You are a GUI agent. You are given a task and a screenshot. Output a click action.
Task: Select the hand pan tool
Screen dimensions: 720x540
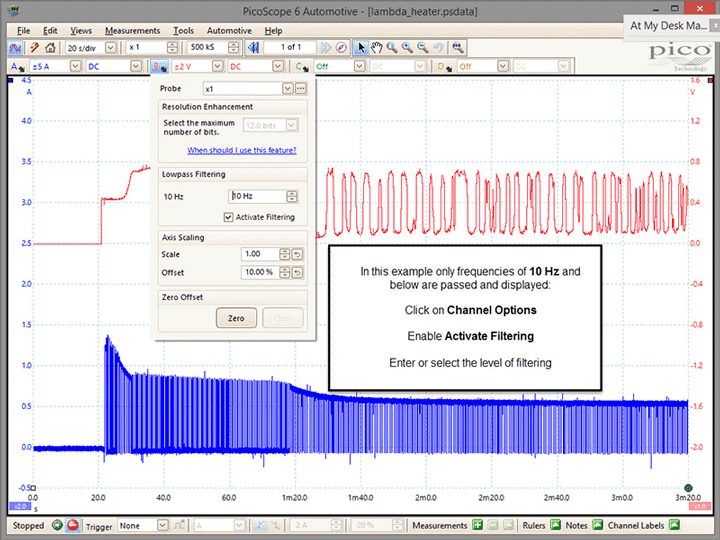coord(376,47)
